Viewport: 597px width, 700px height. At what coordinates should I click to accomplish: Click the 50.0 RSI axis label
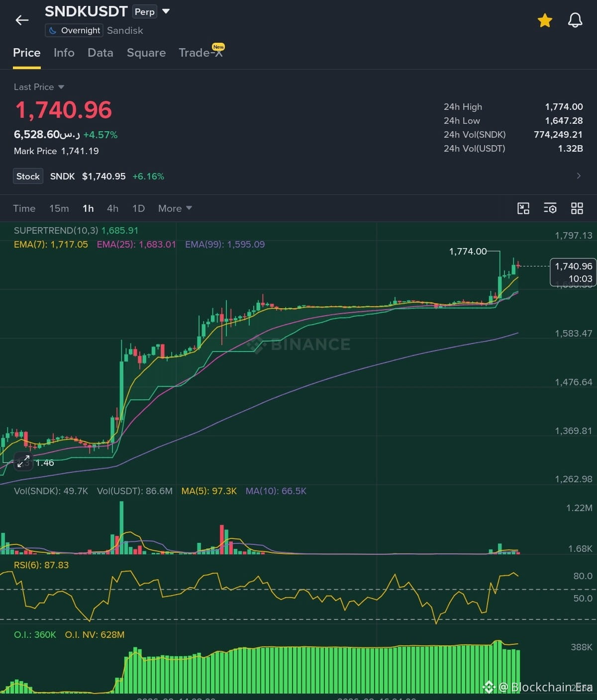[583, 599]
